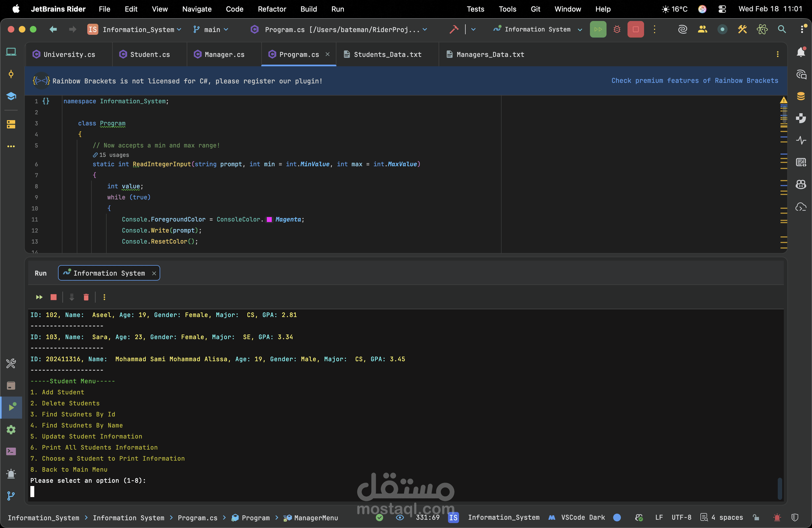Open the Terminal tool window

tap(11, 451)
